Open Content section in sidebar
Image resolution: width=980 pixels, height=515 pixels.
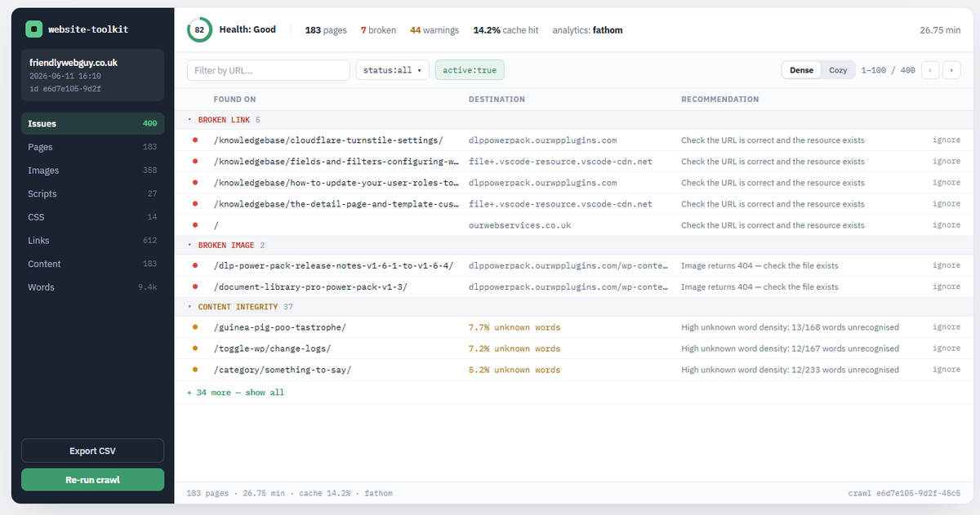92,264
